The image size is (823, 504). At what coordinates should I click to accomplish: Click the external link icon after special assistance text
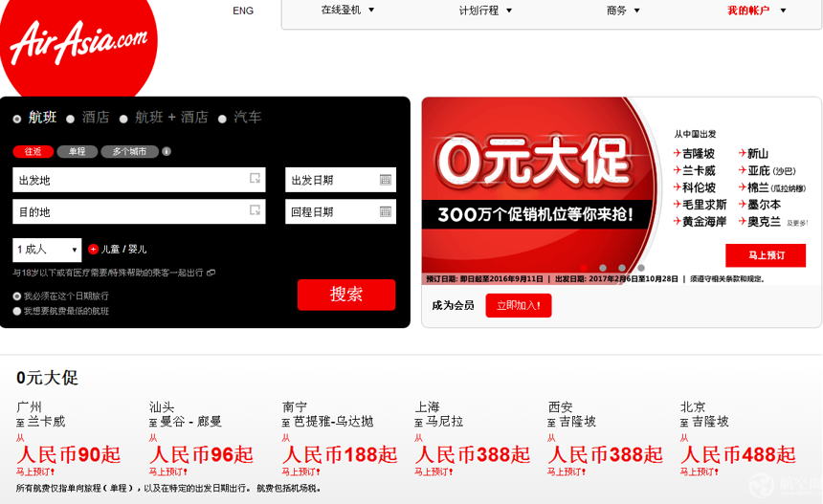(211, 273)
